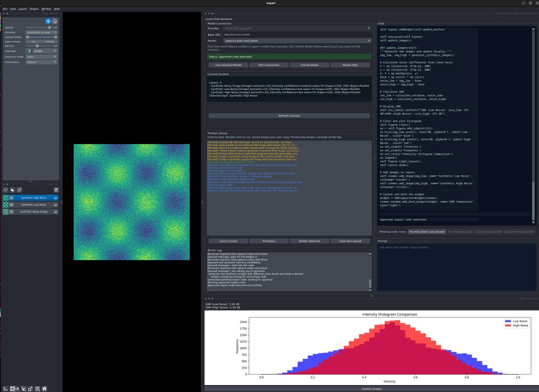Screen dimensions: 539x392
Task: Click the Test Connection button
Action: point(269,65)
